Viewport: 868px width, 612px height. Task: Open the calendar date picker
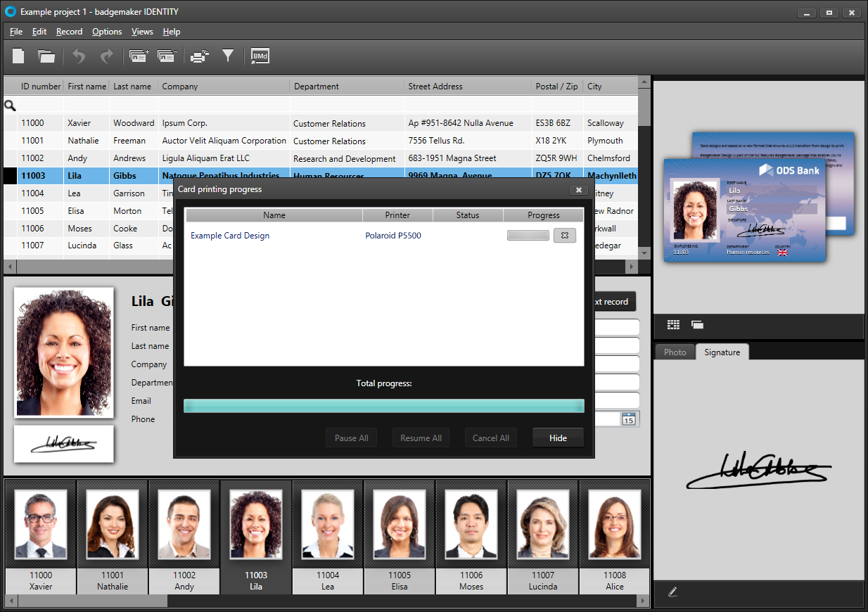[628, 419]
